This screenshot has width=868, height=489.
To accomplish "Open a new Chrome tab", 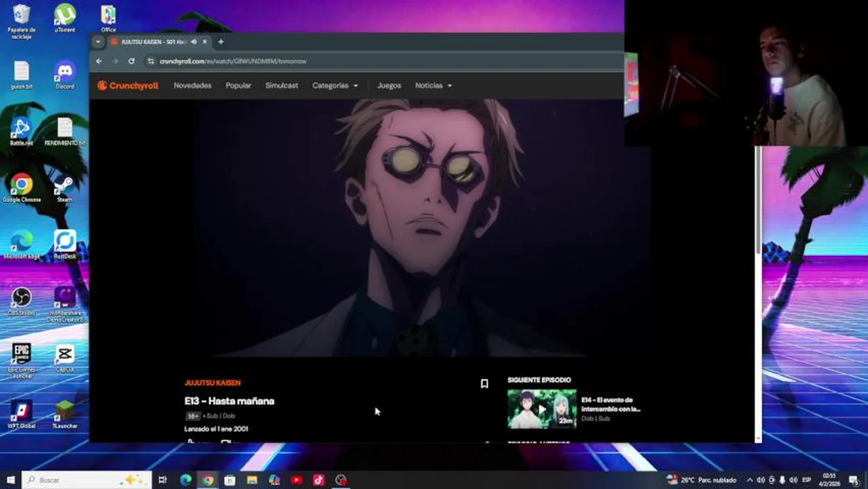I will 221,41.
